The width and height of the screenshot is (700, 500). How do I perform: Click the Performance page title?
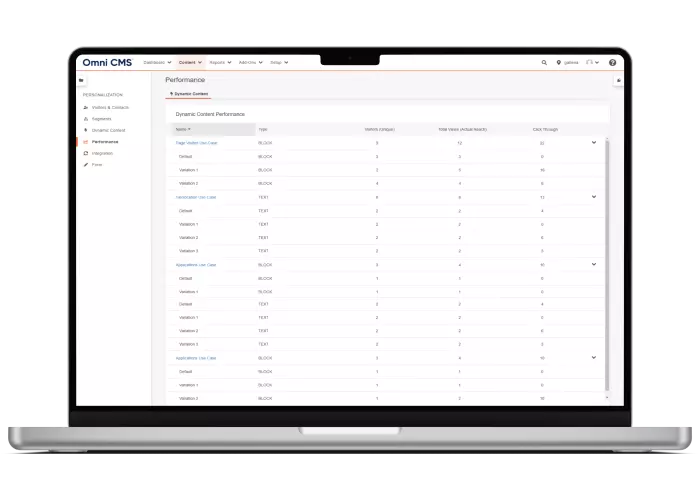click(185, 80)
